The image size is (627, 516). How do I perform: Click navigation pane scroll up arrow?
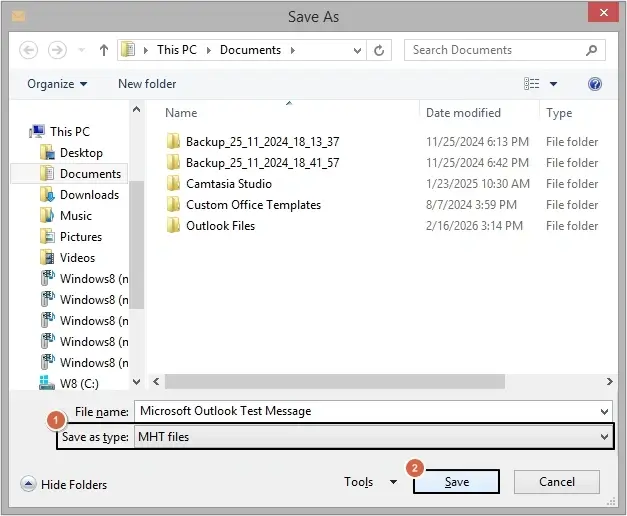[x=136, y=109]
